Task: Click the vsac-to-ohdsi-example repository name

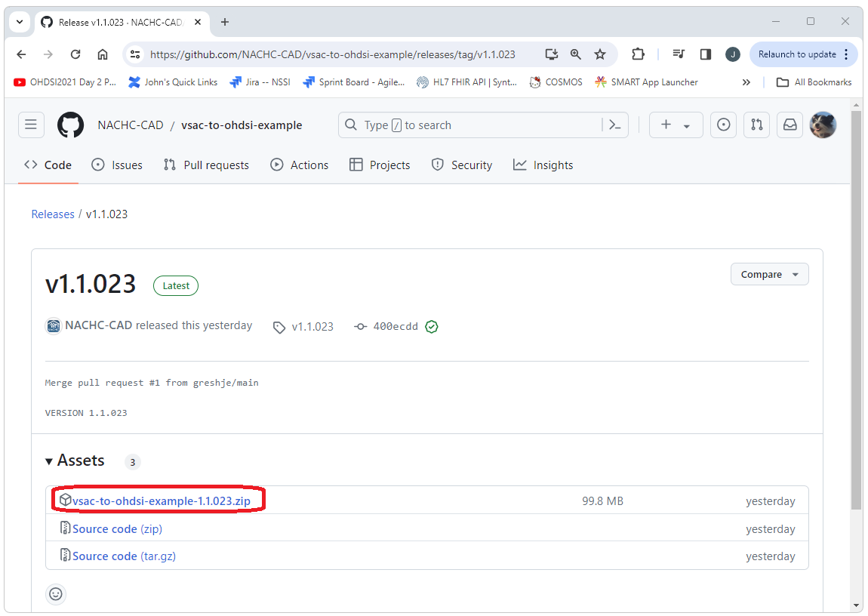Action: pyautogui.click(x=242, y=125)
